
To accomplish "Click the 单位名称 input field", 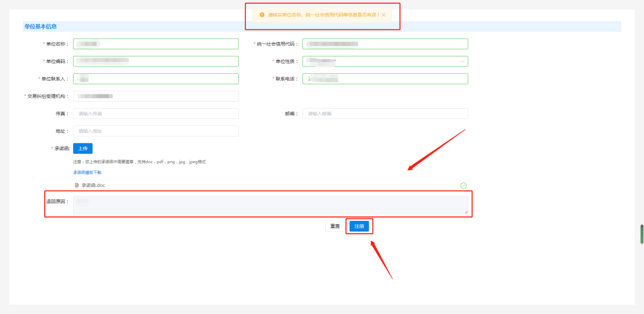I will [x=156, y=44].
